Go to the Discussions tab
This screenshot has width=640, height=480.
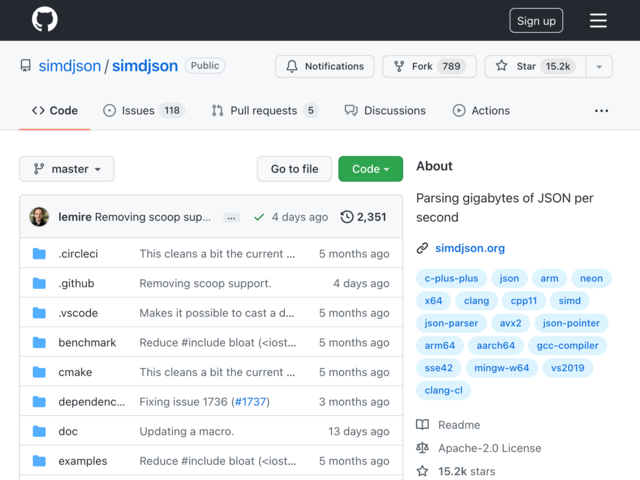pyautogui.click(x=385, y=111)
